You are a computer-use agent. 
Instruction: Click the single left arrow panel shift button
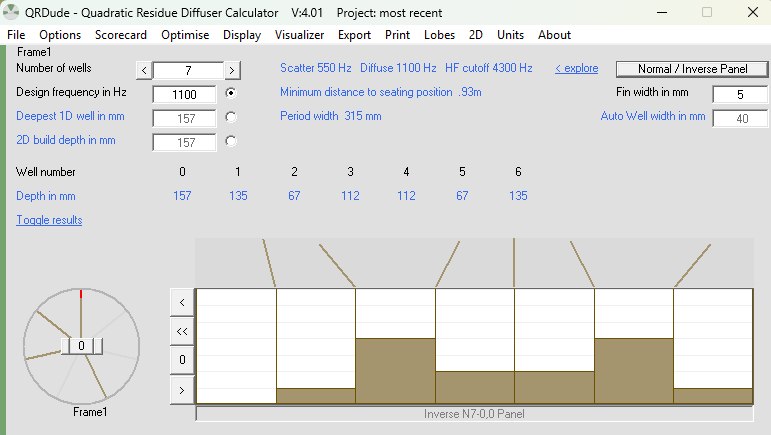pos(182,301)
